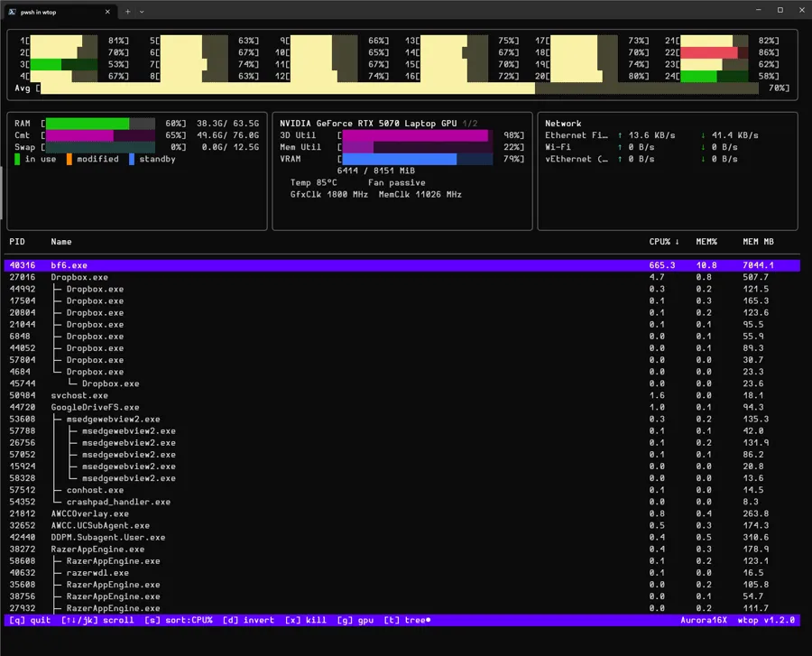Click the orange modified legend swatch
This screenshot has width=812, height=656.
pos(69,159)
